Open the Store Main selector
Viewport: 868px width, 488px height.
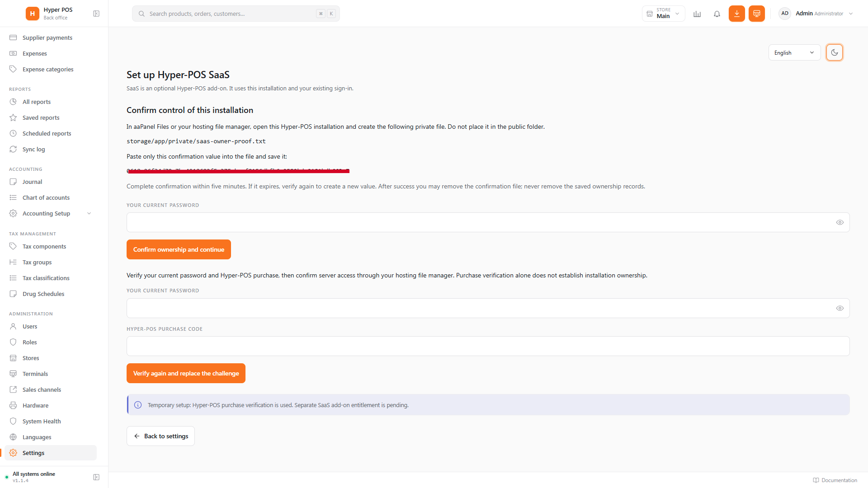coord(663,14)
